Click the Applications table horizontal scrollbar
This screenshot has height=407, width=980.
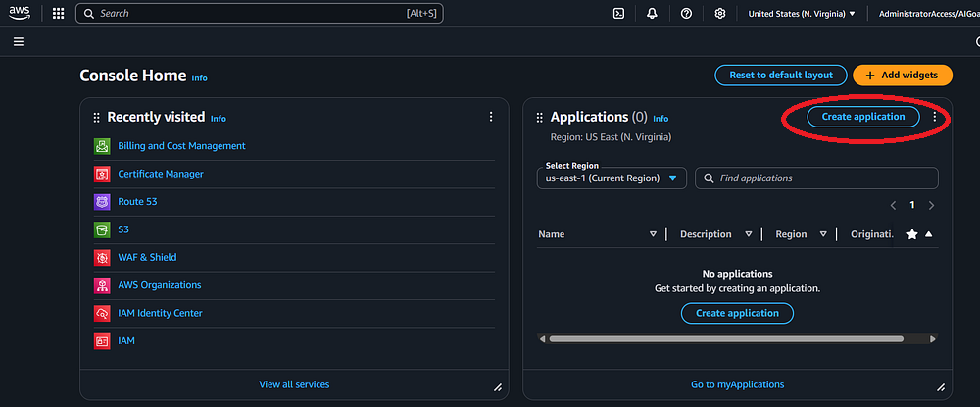point(725,339)
